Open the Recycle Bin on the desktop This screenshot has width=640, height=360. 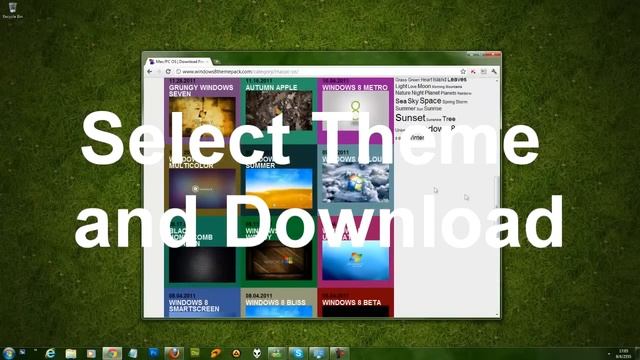pos(13,10)
